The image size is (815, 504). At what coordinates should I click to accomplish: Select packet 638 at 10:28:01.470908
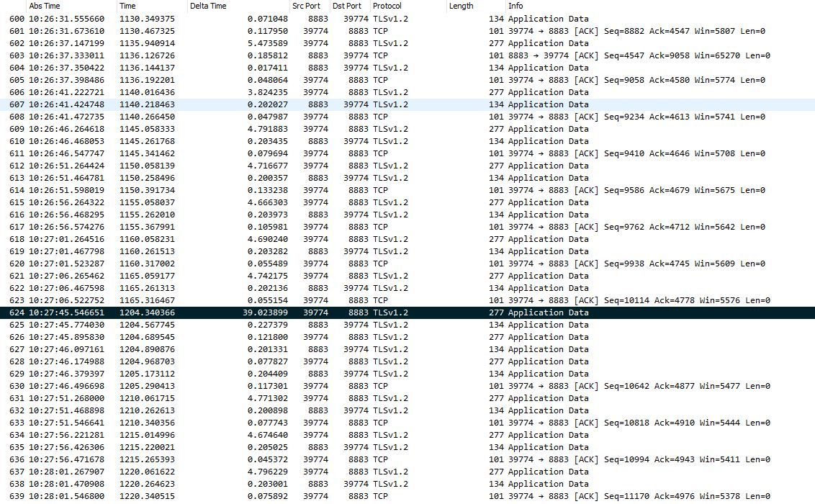pyautogui.click(x=407, y=485)
